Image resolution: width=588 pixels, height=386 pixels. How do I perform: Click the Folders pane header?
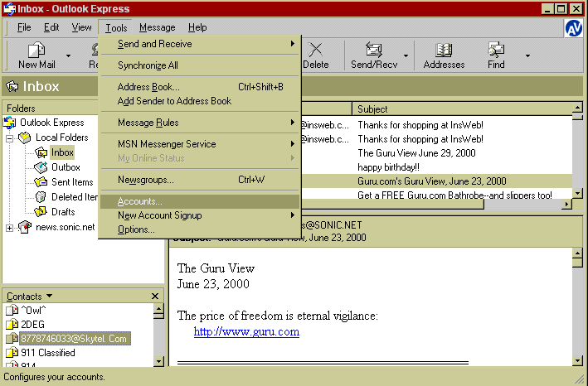point(51,109)
